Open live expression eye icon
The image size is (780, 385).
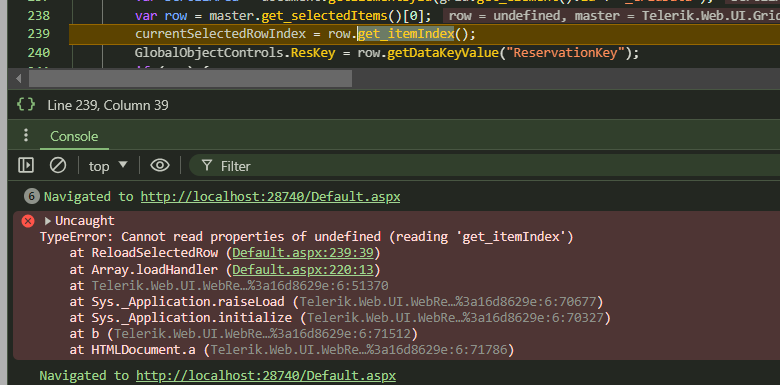[160, 165]
